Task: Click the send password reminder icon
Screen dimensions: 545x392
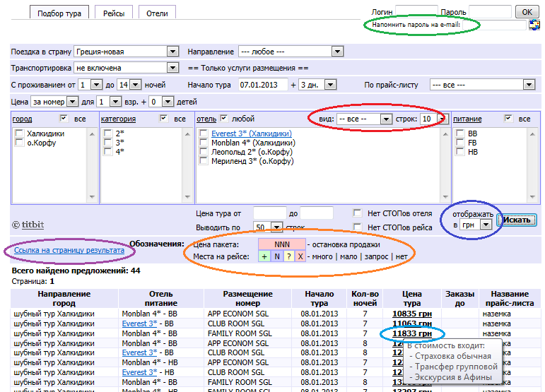Action: coord(534,25)
